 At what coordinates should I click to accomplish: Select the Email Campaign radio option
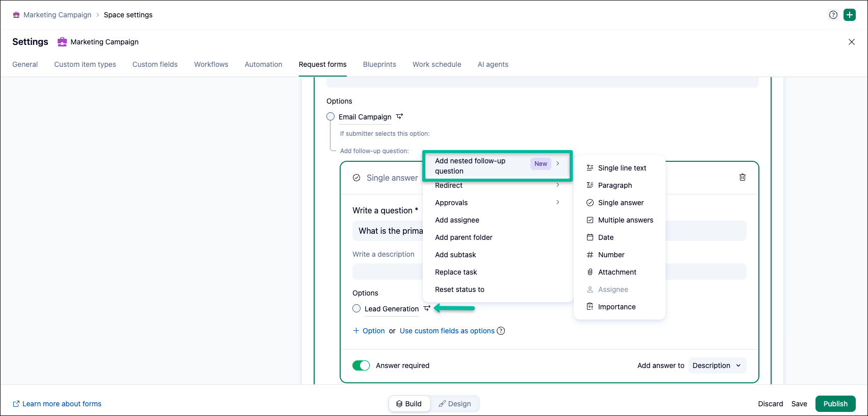tap(330, 116)
